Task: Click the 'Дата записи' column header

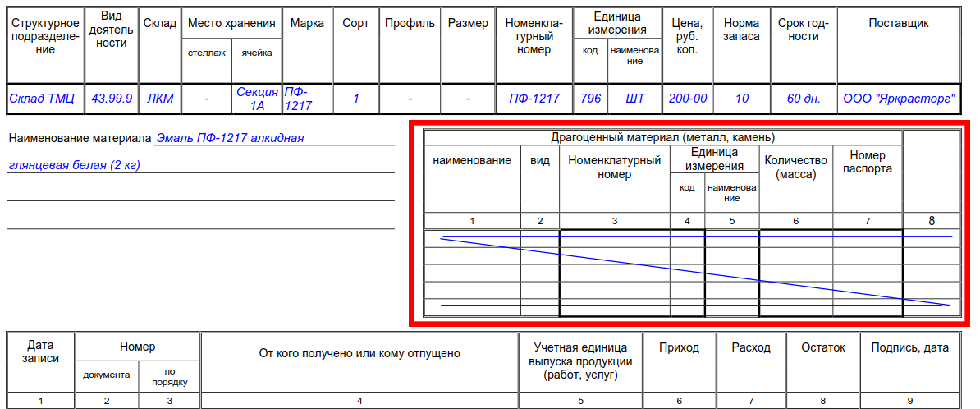Action: tap(40, 352)
